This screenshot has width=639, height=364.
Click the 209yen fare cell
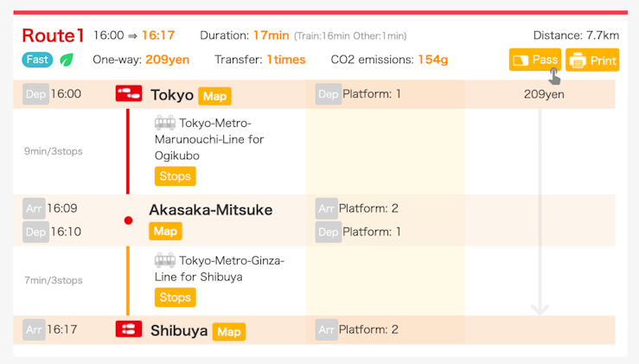pyautogui.click(x=544, y=94)
